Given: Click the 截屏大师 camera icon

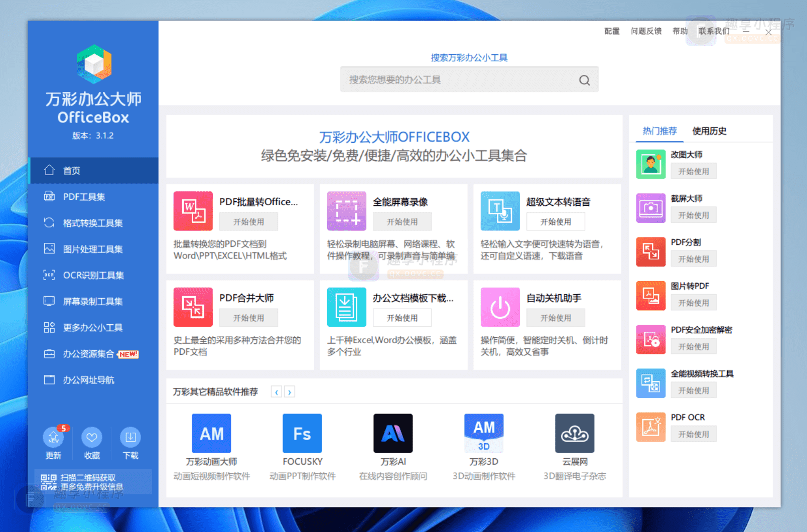Looking at the screenshot, I should (651, 208).
